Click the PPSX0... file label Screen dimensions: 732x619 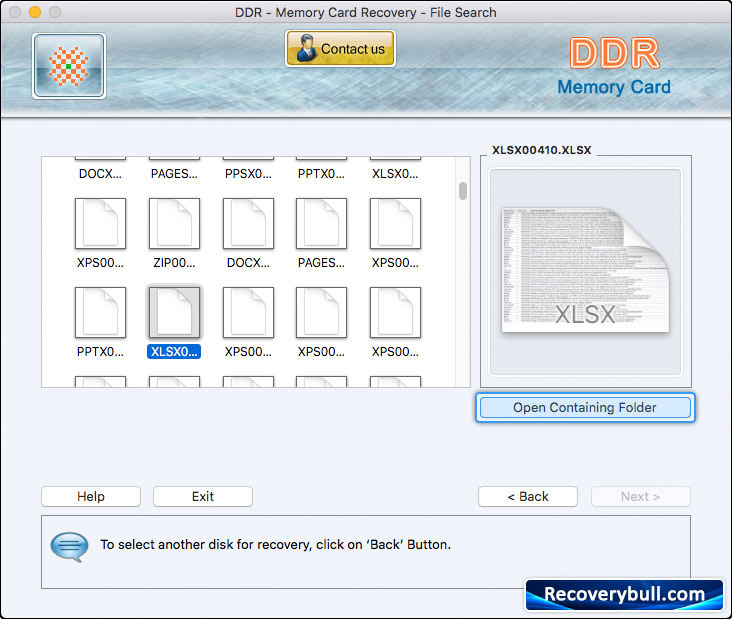click(248, 174)
